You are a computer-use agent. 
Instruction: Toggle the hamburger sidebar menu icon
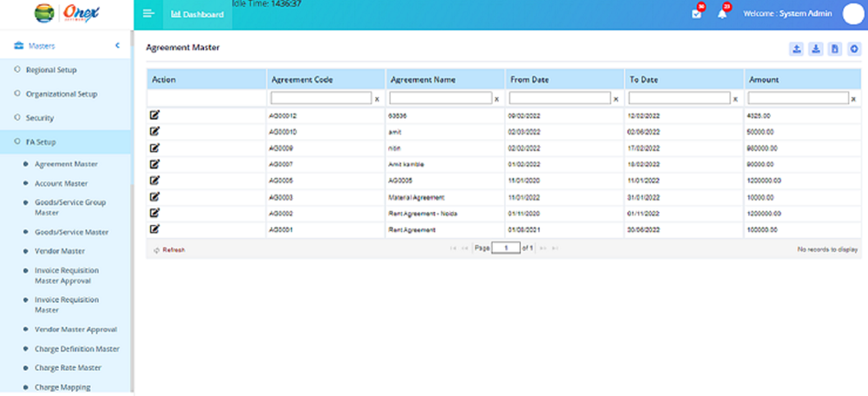[x=148, y=14]
